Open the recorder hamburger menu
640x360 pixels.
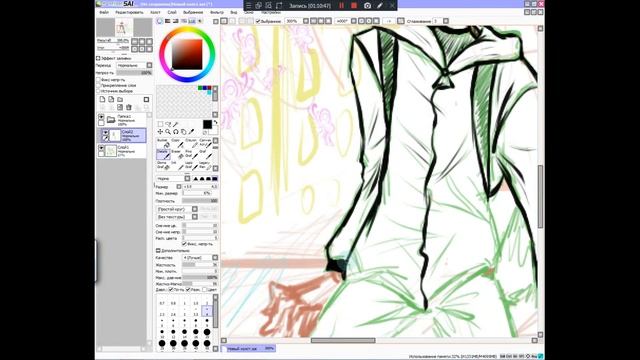coord(248,5)
